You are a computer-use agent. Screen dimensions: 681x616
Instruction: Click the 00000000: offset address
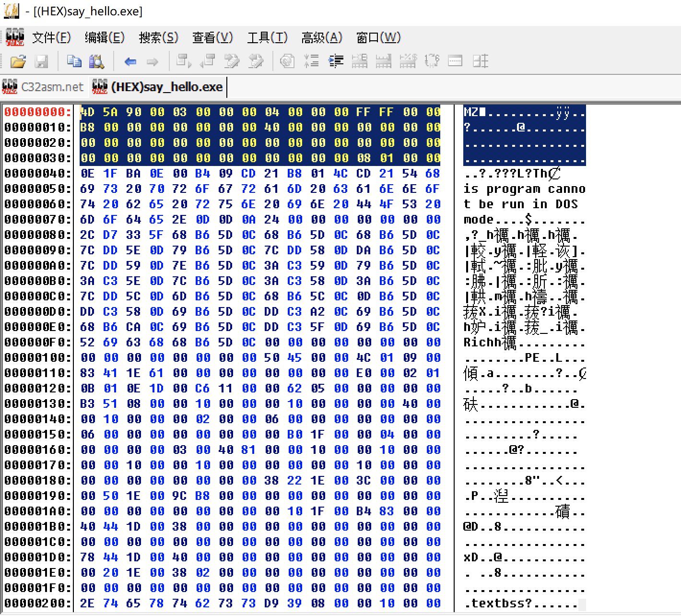[37, 112]
